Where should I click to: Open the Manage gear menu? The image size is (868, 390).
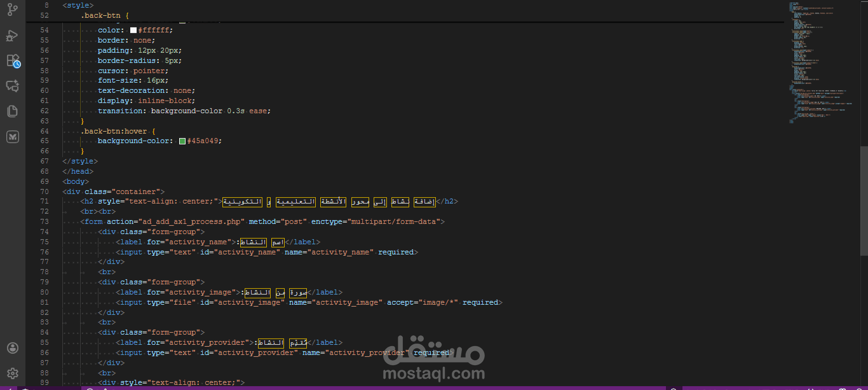(13, 373)
